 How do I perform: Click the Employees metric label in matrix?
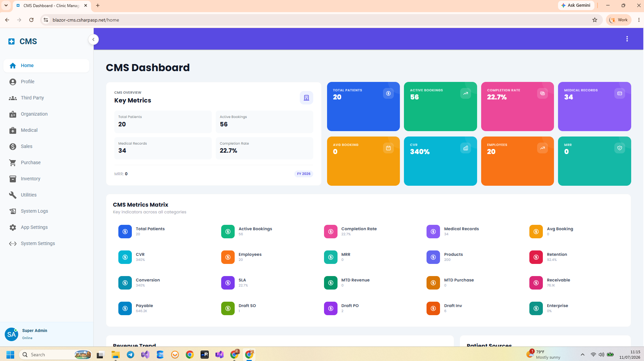pos(250,254)
